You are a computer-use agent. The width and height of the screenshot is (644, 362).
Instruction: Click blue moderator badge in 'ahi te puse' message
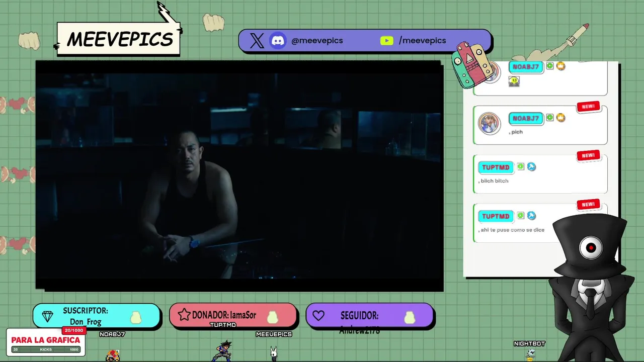pos(531,215)
